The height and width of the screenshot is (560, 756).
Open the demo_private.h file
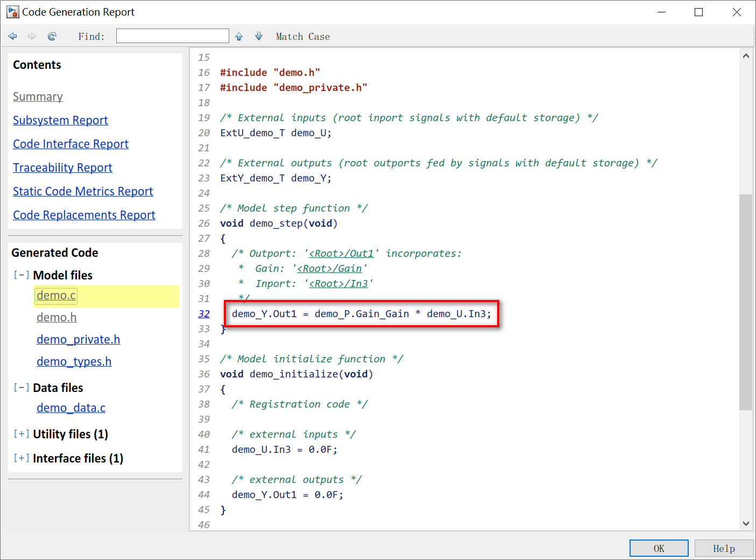[x=79, y=340]
